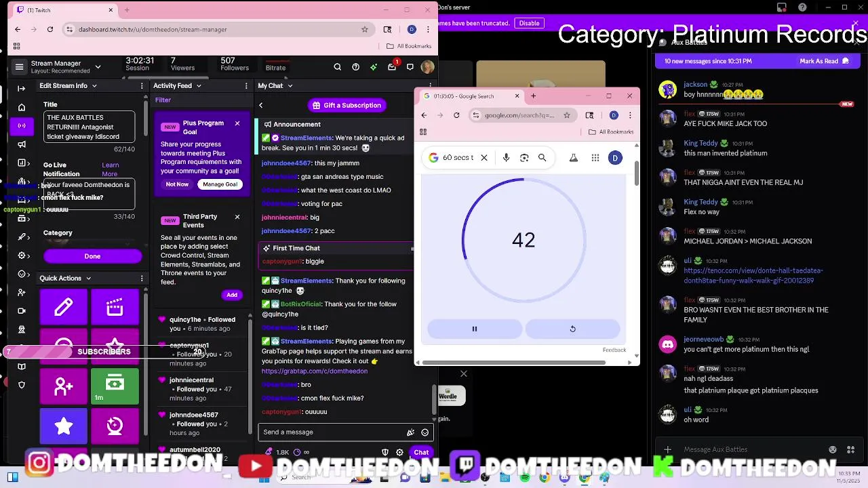Image resolution: width=868 pixels, height=488 pixels.
Task: Open the Stream Manager hamburger menu
Action: point(19,66)
